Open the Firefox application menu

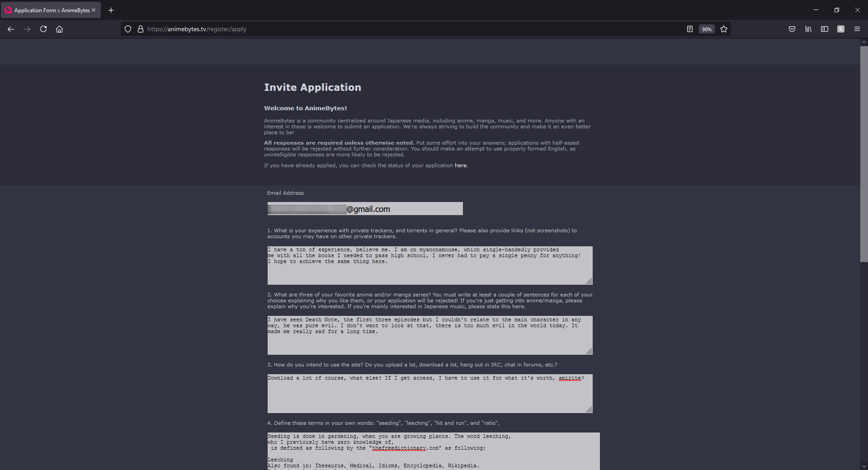[x=857, y=29]
